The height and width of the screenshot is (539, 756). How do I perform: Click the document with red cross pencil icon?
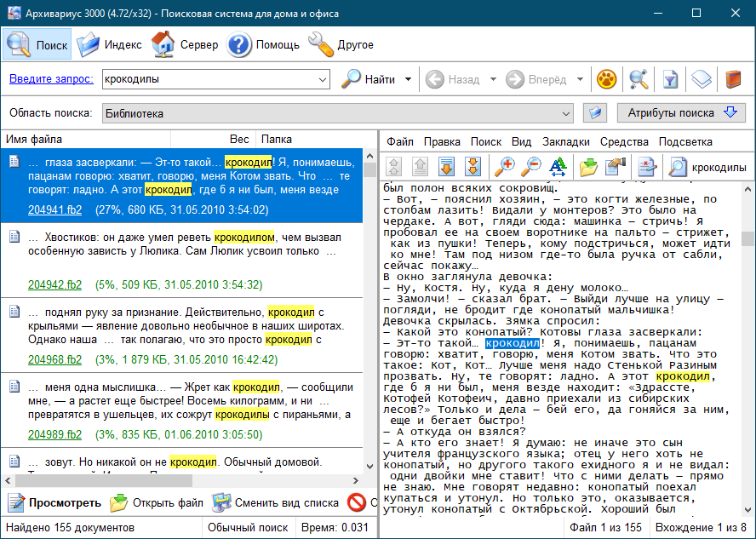tap(648, 167)
